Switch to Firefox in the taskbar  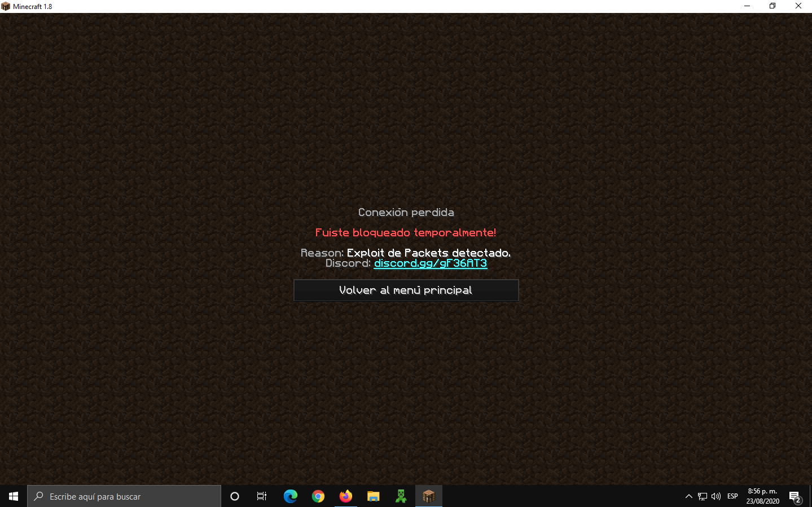346,496
